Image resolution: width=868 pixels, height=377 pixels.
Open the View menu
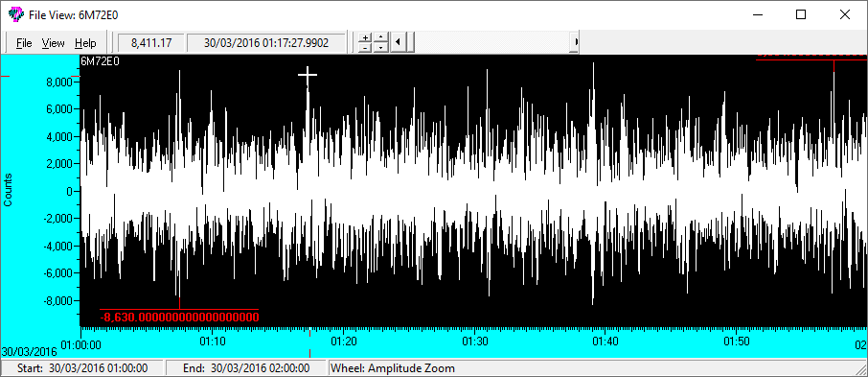(x=53, y=43)
